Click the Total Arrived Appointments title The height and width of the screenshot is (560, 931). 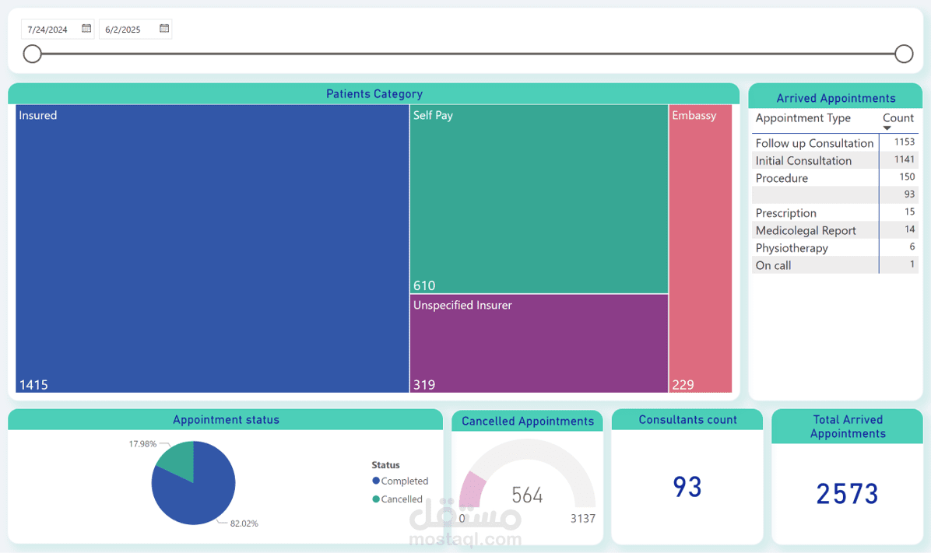click(x=847, y=426)
